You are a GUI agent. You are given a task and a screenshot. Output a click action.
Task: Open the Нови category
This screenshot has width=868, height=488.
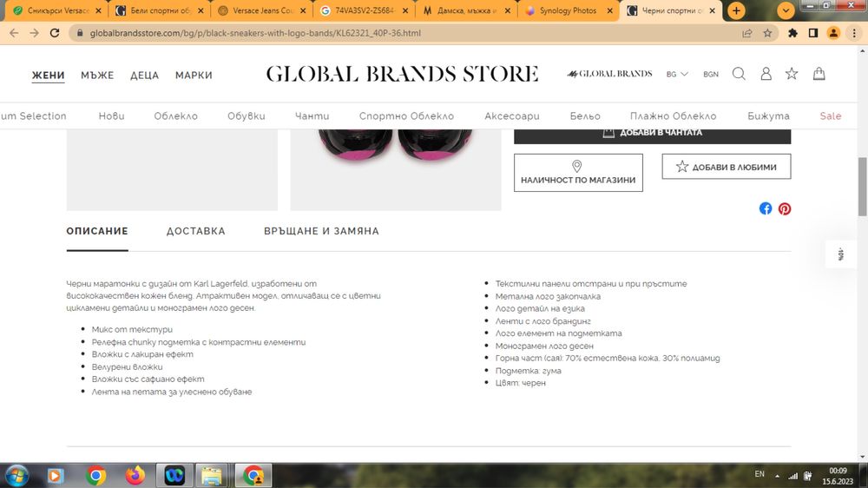(111, 115)
